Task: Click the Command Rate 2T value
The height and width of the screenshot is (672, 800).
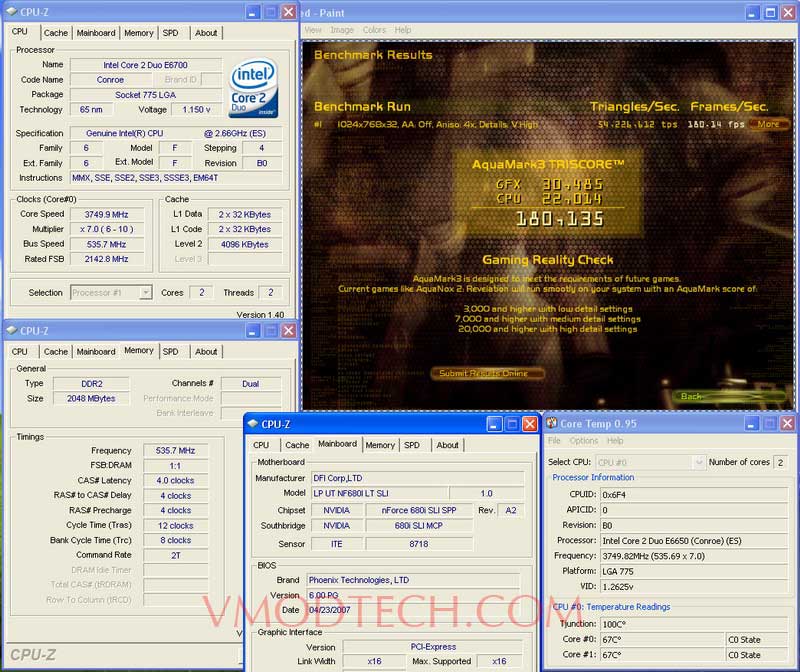Action: coord(176,556)
